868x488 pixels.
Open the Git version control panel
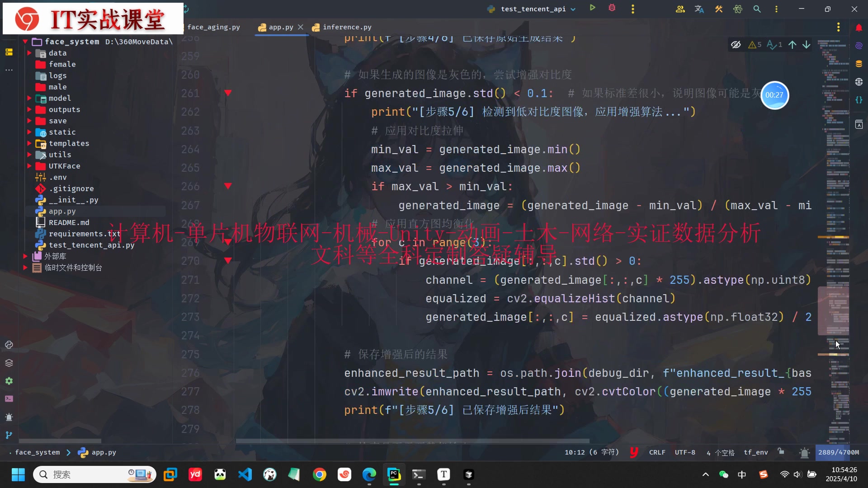click(x=9, y=435)
